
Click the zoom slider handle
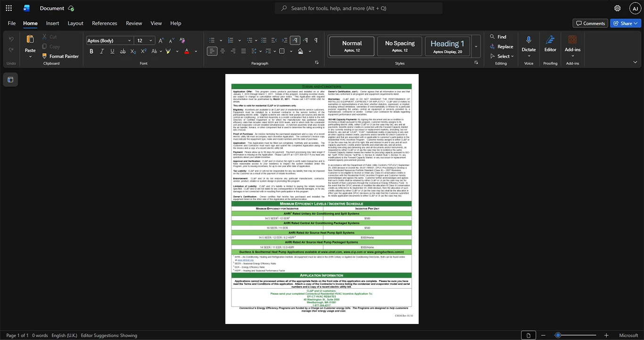[558, 335]
